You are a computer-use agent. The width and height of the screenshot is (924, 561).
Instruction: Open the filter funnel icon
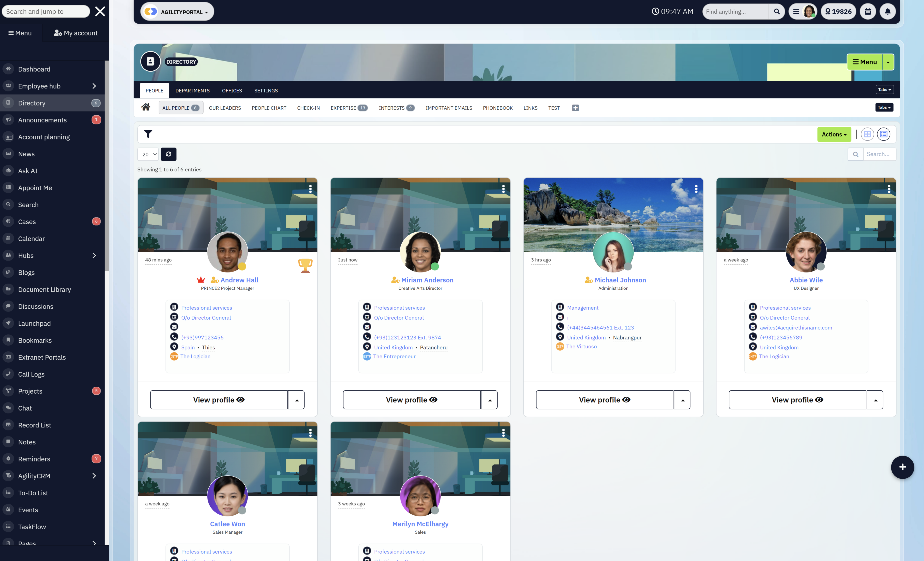pyautogui.click(x=148, y=134)
